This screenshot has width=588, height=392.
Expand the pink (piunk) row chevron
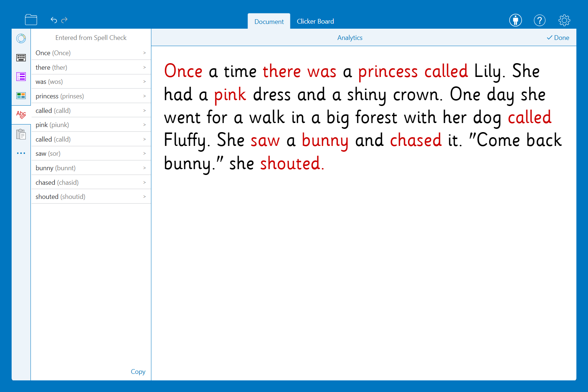tap(144, 125)
